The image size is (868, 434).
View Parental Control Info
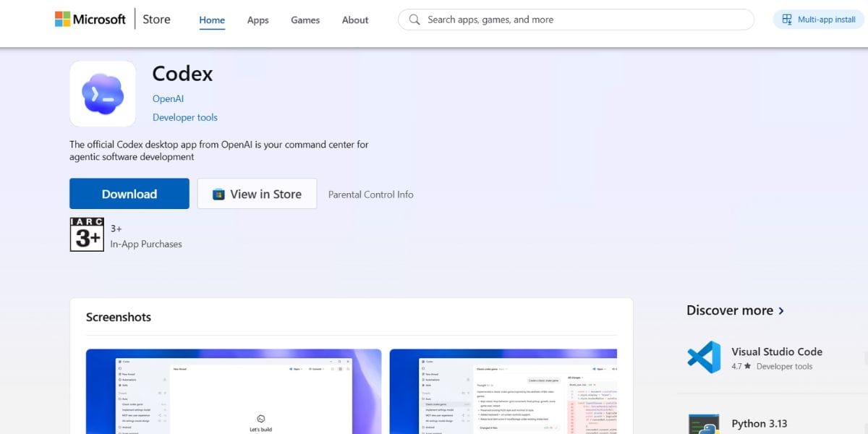370,194
